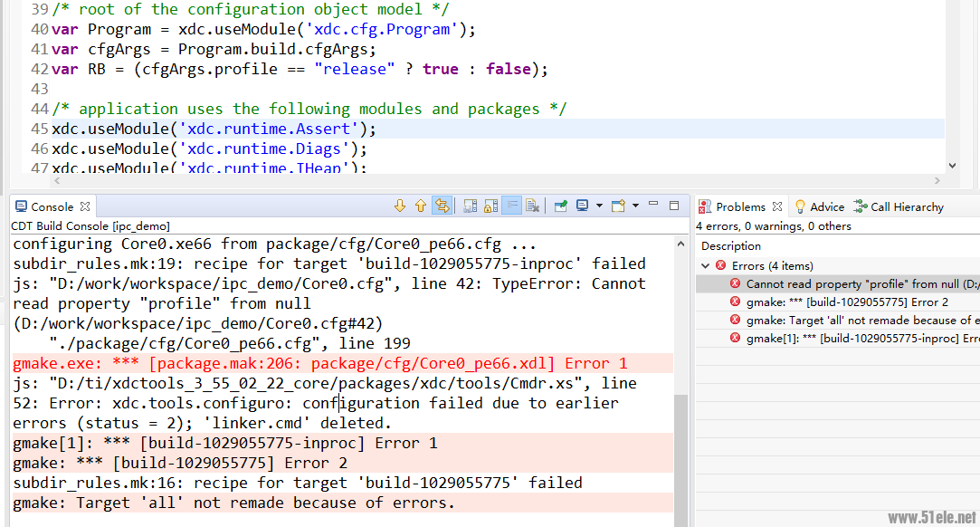Pin the current console
The image size is (980, 527).
pyautogui.click(x=561, y=206)
